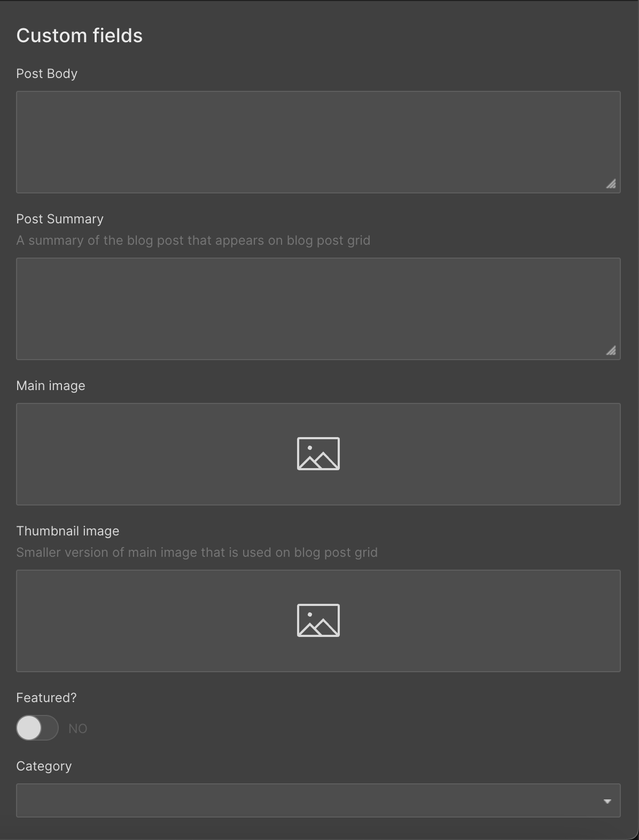Click the Post Body field label

47,74
